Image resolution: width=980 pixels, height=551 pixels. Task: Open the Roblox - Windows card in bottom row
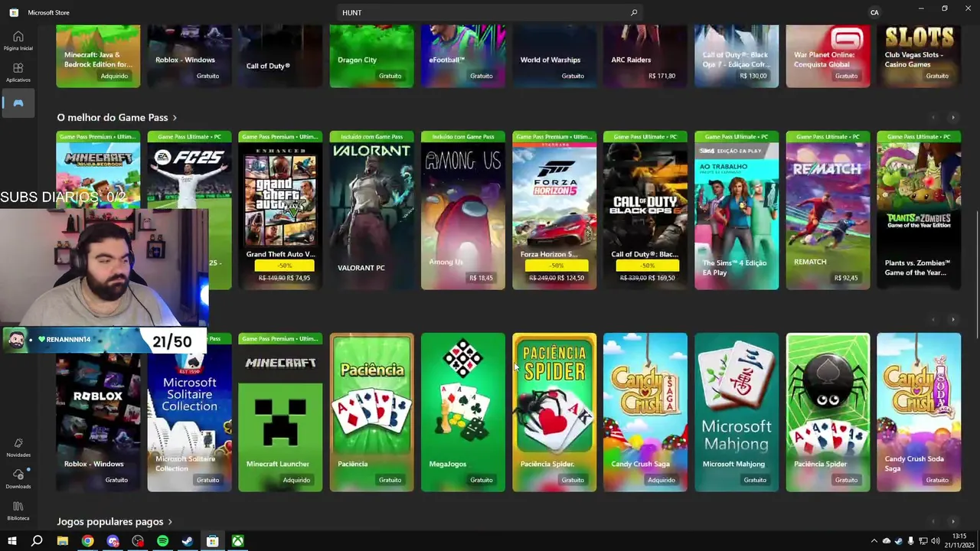98,422
